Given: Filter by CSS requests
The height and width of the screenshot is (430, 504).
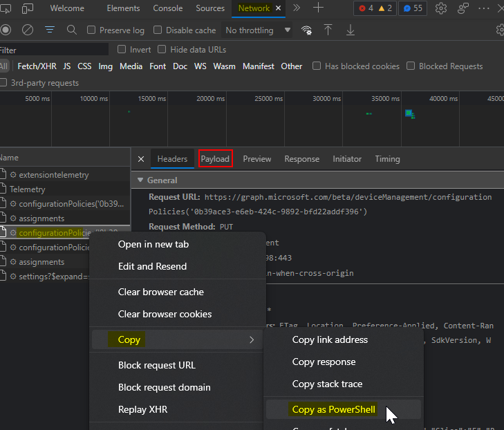Looking at the screenshot, I should 84,66.
